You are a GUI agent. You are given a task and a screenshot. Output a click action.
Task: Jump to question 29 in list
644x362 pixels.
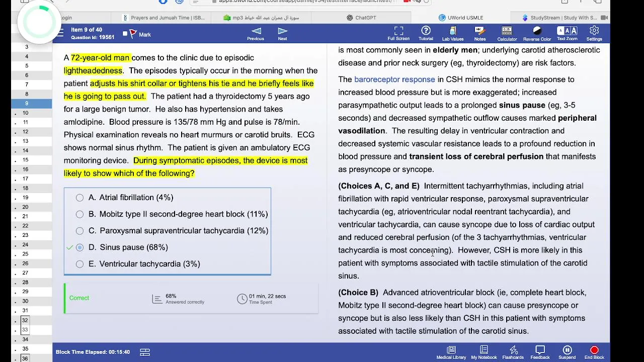[x=25, y=292]
